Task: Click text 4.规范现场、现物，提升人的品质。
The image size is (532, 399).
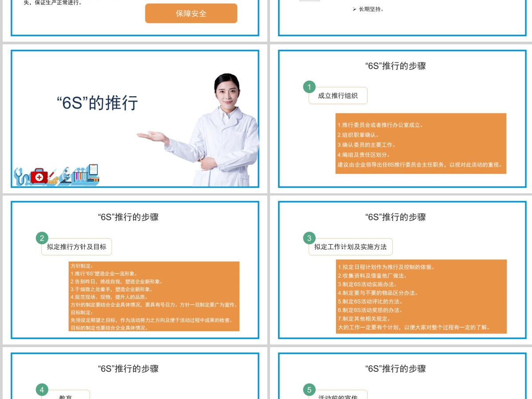Action: pos(109,297)
